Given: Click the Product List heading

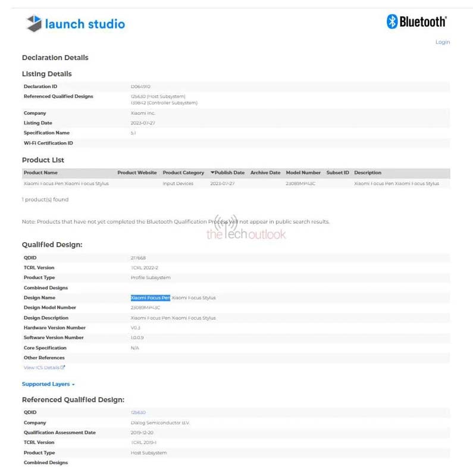Looking at the screenshot, I should tap(43, 160).
